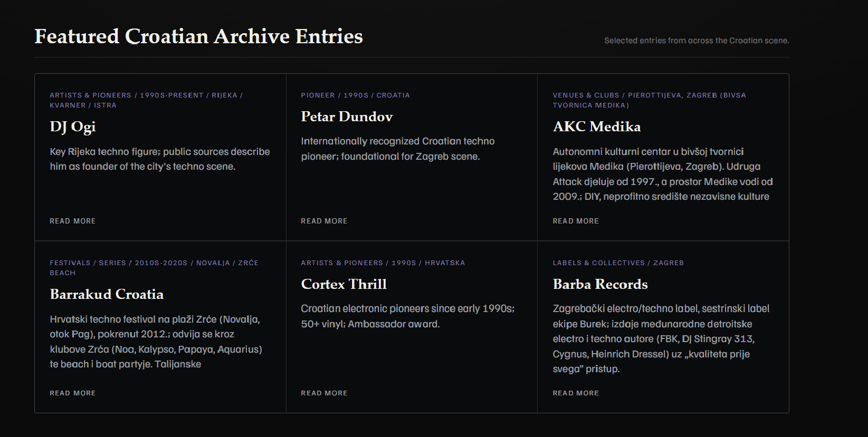The image size is (868, 437).
Task: Click the Barba Records entry title
Action: [x=600, y=284]
